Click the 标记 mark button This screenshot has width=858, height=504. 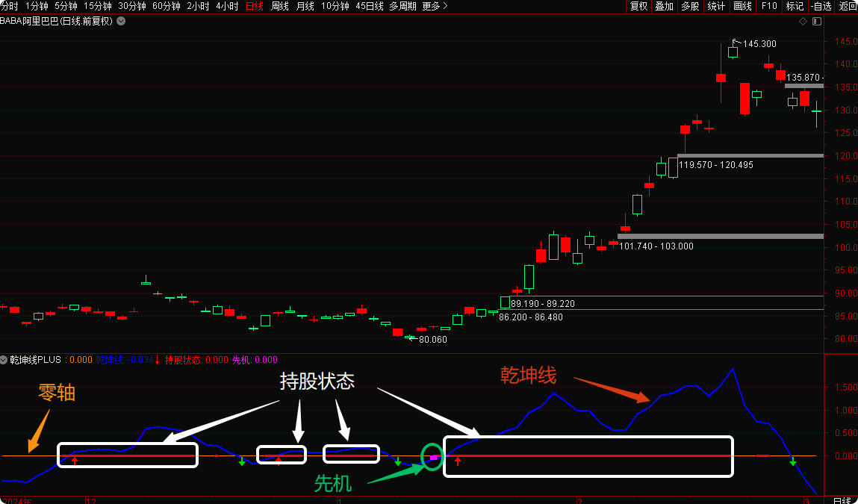[x=795, y=6]
